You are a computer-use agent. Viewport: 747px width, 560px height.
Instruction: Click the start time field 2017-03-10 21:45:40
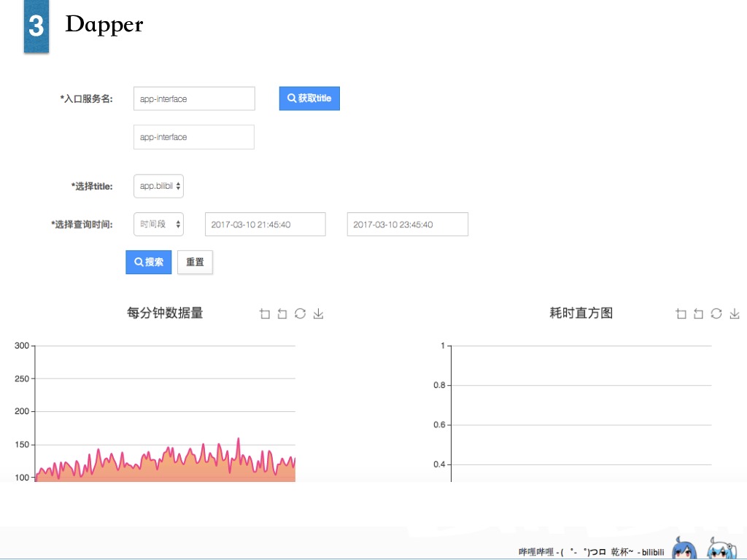point(266,225)
